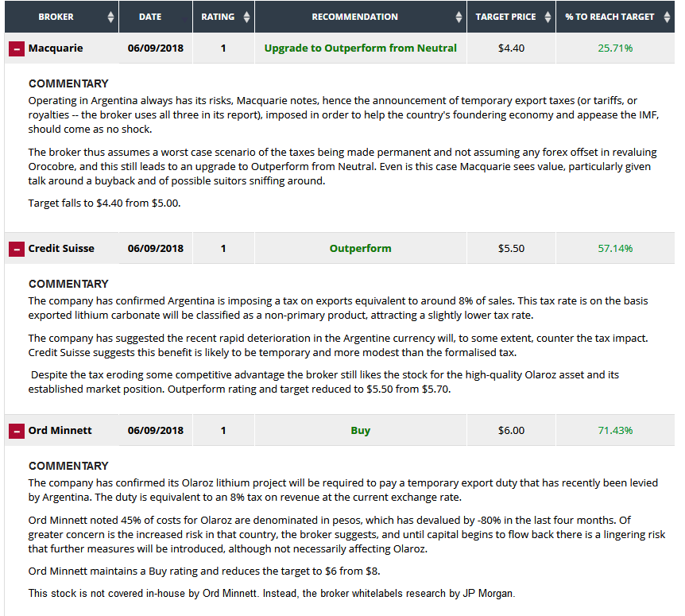
Task: Click the 'confirmed its Olaroz lithium project' paragraph
Action: click(x=343, y=490)
